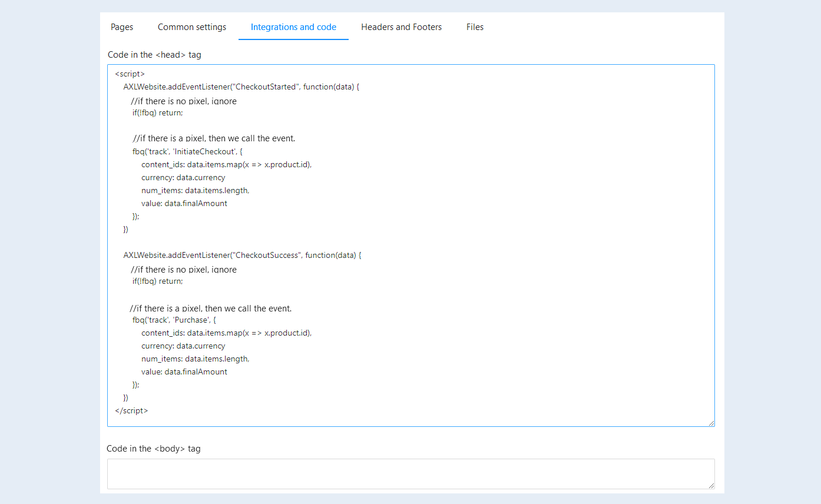Click the 'no pixel, ignore' comment under CheckoutStarted
Image resolution: width=821 pixels, height=504 pixels.
click(184, 101)
